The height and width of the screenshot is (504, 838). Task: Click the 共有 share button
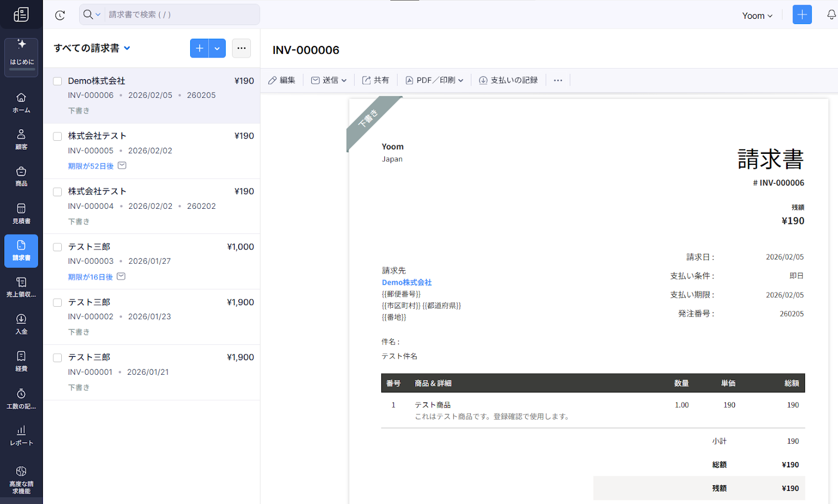click(x=376, y=80)
